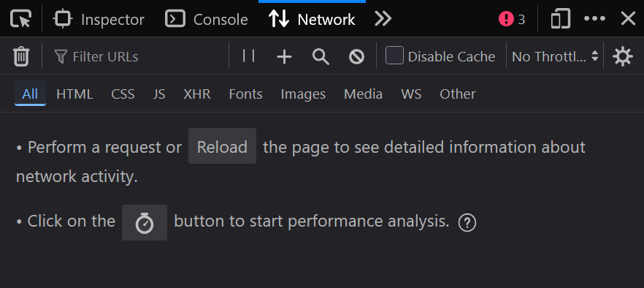
Task: Expand the No Throttling dropdown
Action: (x=555, y=56)
